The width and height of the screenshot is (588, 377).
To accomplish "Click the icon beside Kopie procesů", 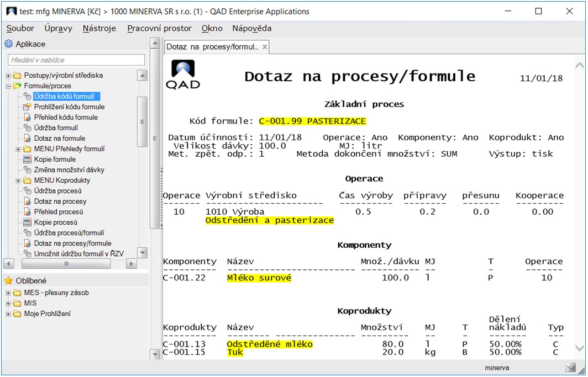I will coord(28,222).
